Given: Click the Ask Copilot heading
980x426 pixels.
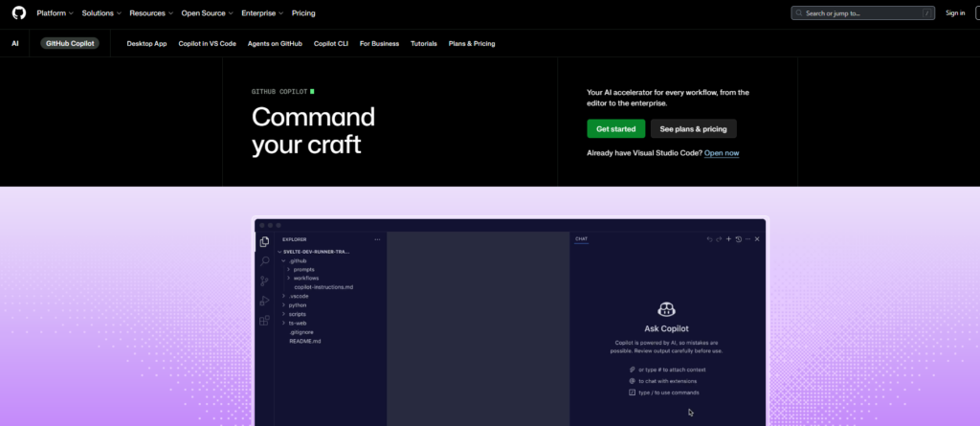Looking at the screenshot, I should click(666, 328).
